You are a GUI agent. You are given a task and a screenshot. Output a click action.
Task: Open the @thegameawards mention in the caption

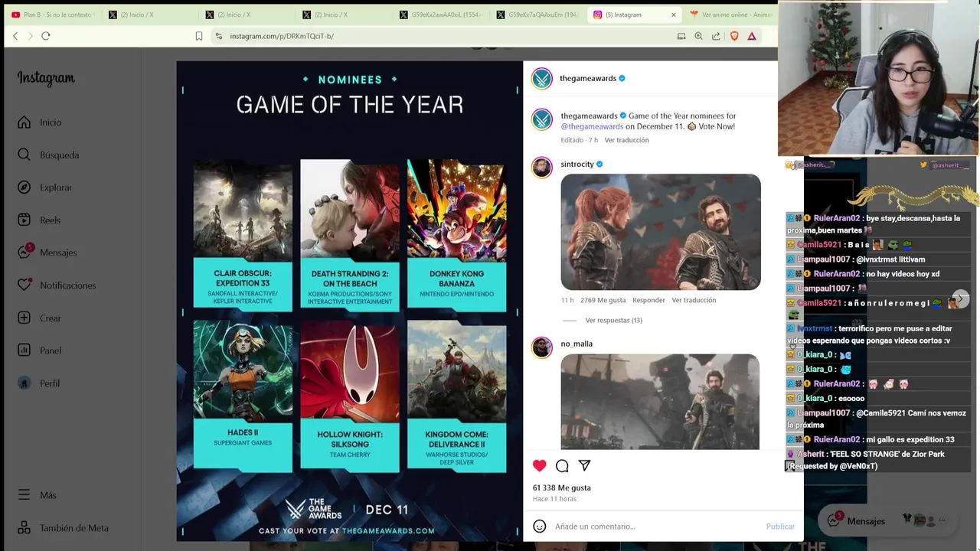coord(592,126)
